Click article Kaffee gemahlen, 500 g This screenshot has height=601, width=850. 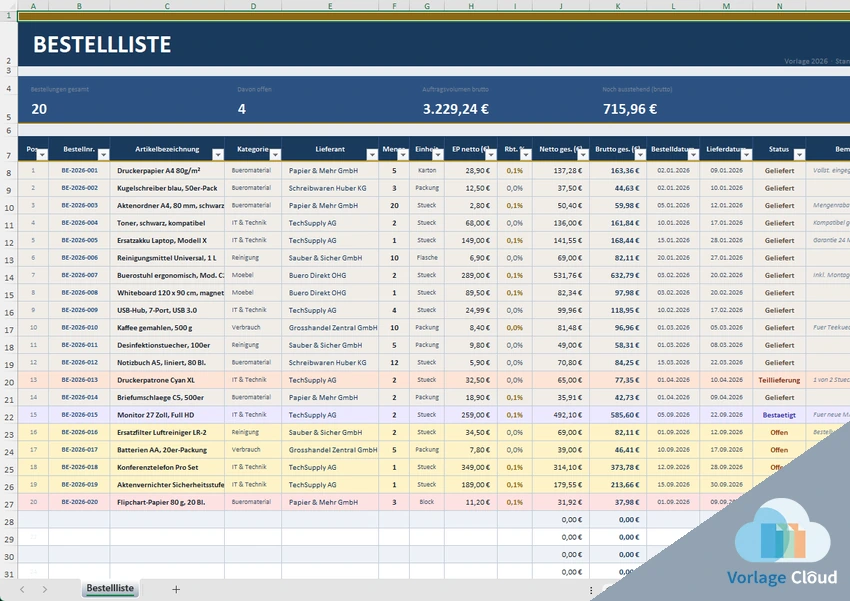pyautogui.click(x=154, y=327)
